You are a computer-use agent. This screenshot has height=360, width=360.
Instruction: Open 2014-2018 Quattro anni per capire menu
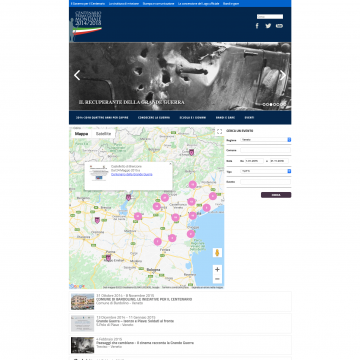(102, 118)
